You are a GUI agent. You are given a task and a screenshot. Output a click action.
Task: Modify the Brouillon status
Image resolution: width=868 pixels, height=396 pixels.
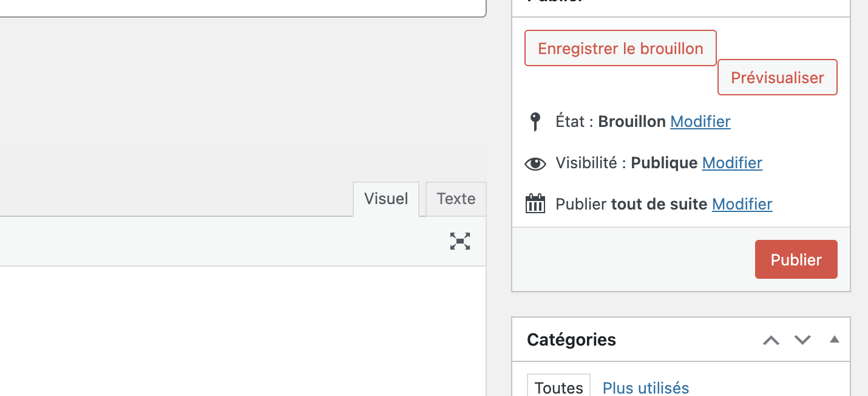pos(700,121)
